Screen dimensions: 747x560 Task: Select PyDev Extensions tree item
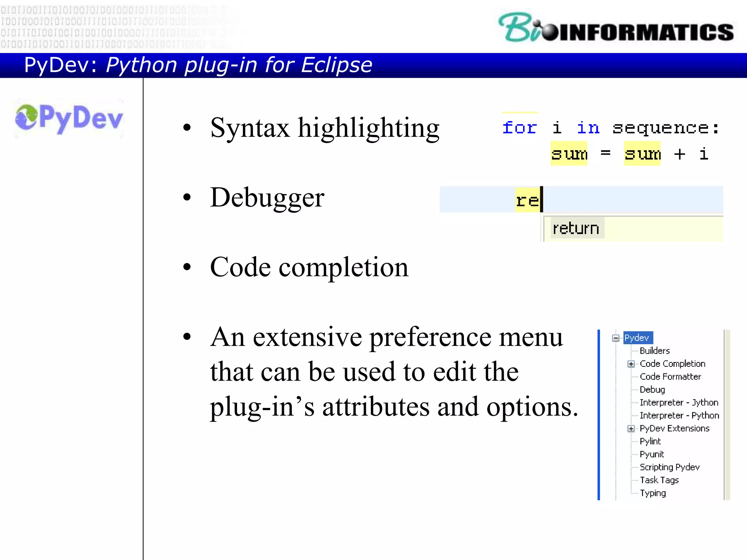point(675,428)
